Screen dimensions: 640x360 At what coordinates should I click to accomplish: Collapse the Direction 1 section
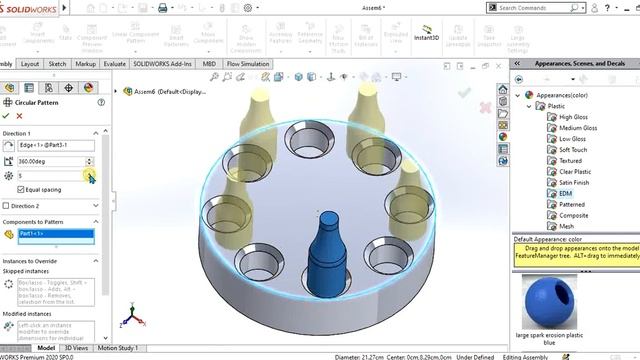click(96, 133)
